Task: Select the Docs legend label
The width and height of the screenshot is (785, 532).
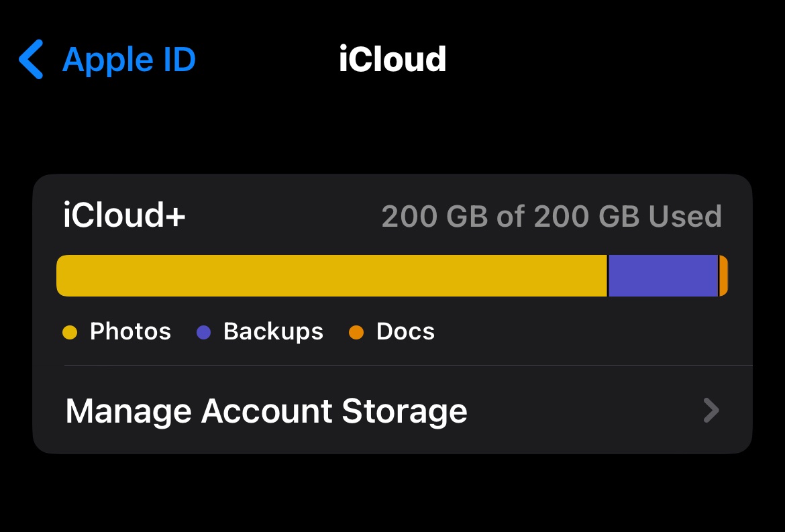Action: pyautogui.click(x=405, y=331)
